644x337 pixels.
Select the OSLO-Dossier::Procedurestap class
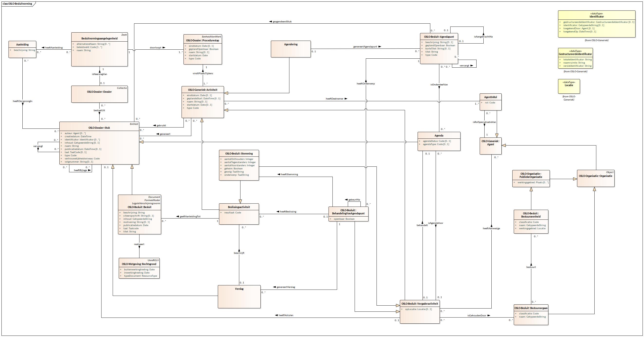tap(202, 40)
